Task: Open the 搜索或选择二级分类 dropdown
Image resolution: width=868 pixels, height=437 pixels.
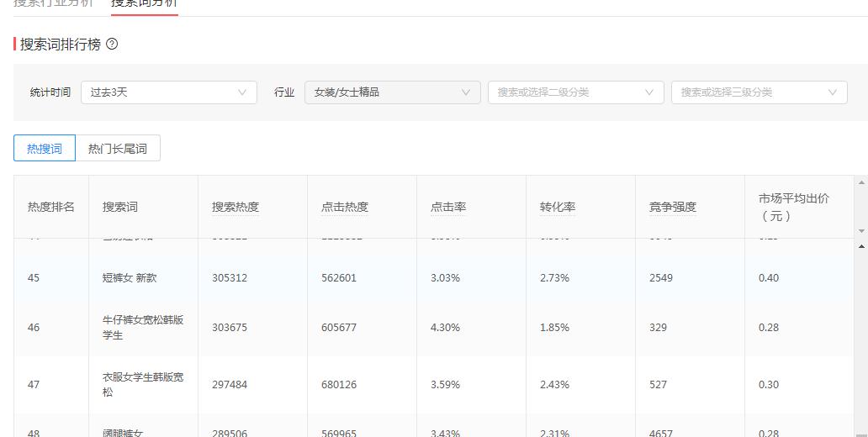Action: [575, 92]
